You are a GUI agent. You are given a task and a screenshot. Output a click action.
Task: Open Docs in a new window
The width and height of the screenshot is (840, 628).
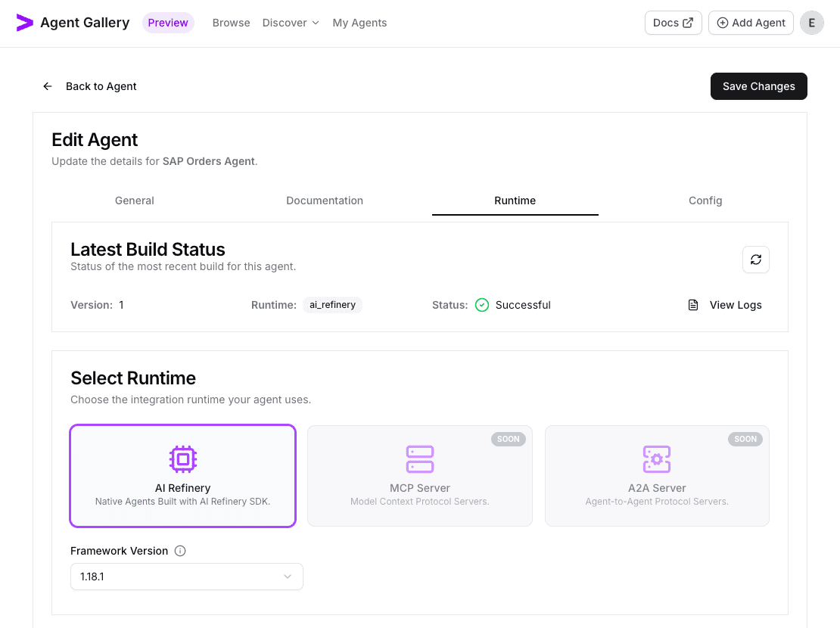pyautogui.click(x=673, y=23)
